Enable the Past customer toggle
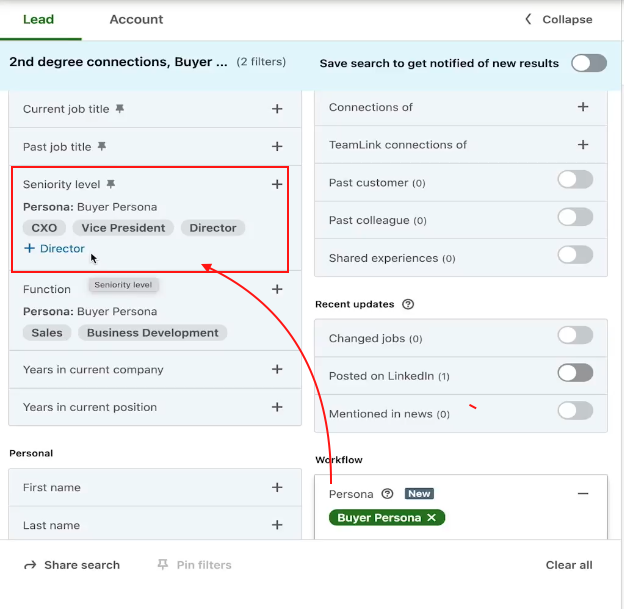The height and width of the screenshot is (609, 624). pyautogui.click(x=575, y=180)
